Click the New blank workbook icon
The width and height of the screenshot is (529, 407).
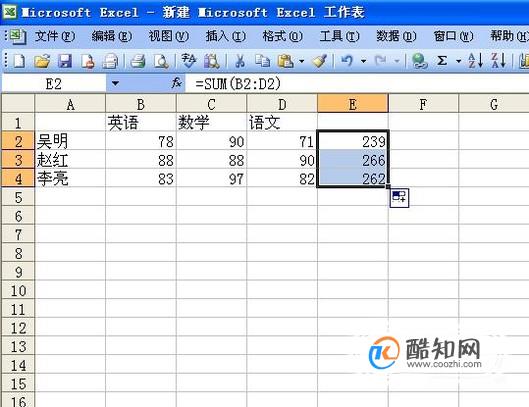point(19,61)
